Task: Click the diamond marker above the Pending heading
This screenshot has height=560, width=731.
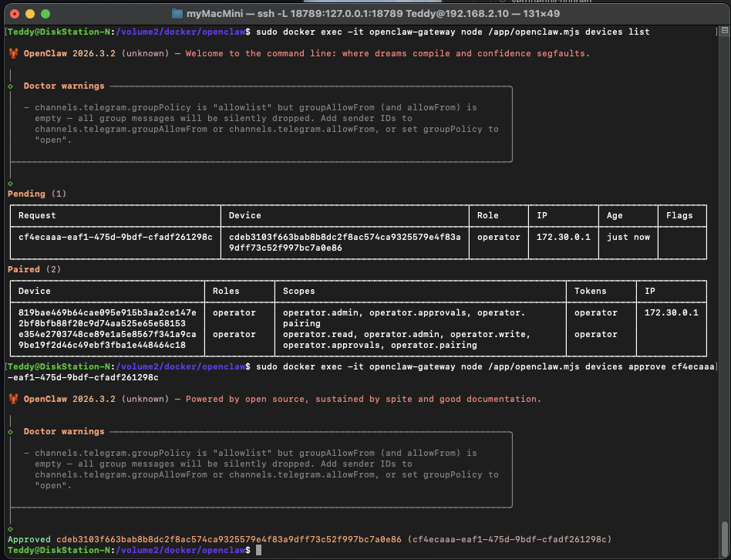Action: 10,183
